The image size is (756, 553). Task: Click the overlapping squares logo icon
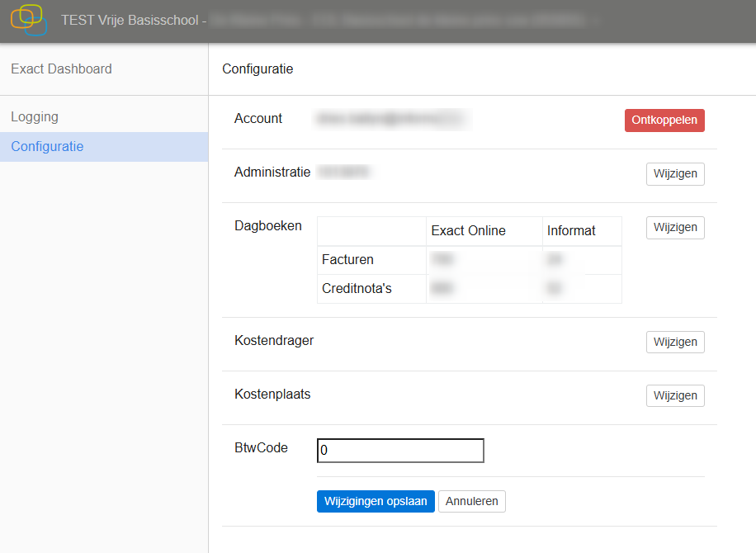pyautogui.click(x=29, y=20)
